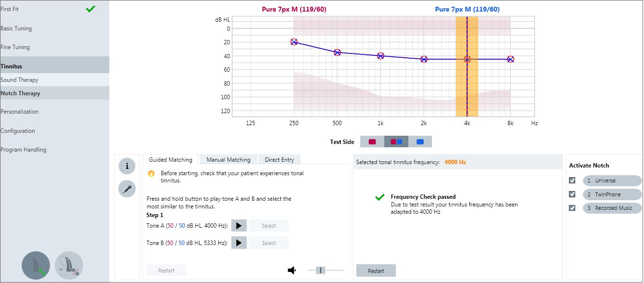Click the volume speaker icon
The height and width of the screenshot is (283, 644).
click(x=291, y=270)
